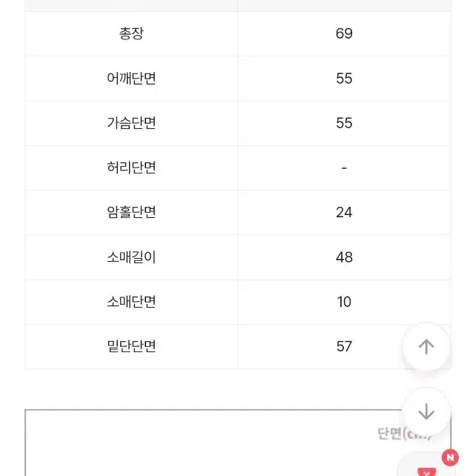
Task: Click the dash value for 허리단면
Action: click(x=344, y=168)
